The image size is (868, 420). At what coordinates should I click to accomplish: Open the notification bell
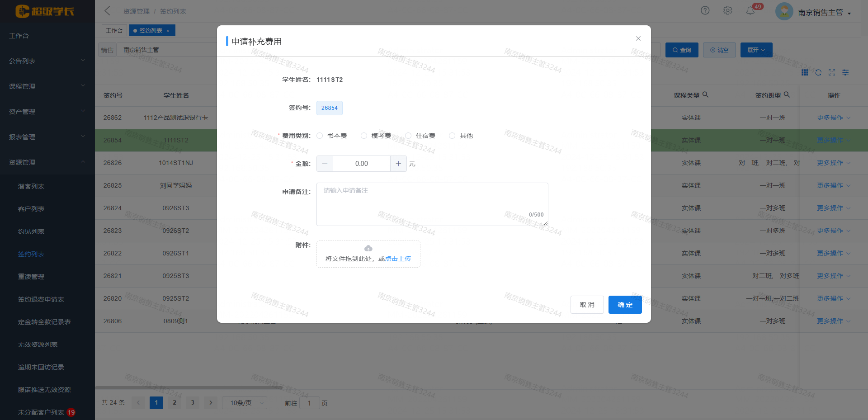[750, 10]
